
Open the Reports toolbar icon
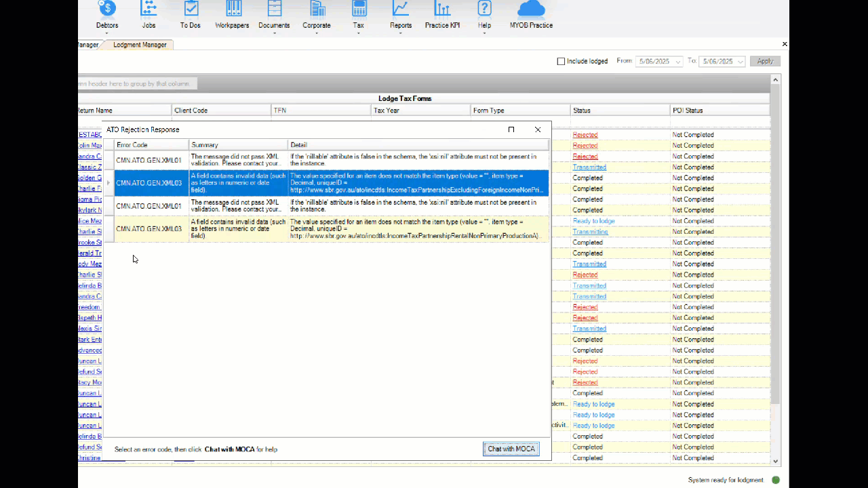pos(401,9)
